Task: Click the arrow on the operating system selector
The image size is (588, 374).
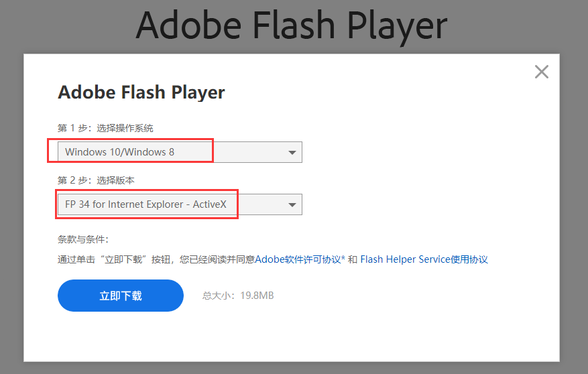Action: pos(292,153)
